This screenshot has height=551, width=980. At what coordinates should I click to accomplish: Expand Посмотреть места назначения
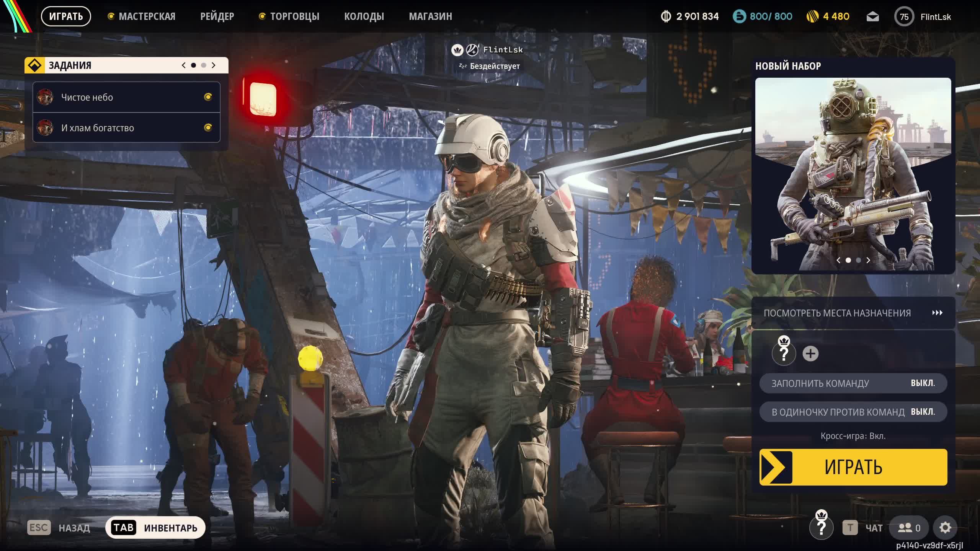click(853, 313)
